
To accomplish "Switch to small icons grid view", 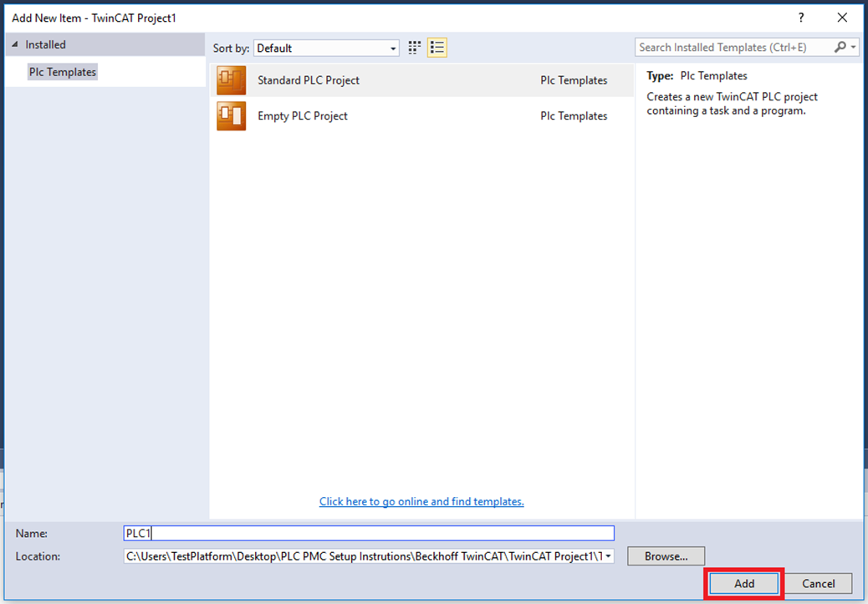I will click(x=415, y=48).
